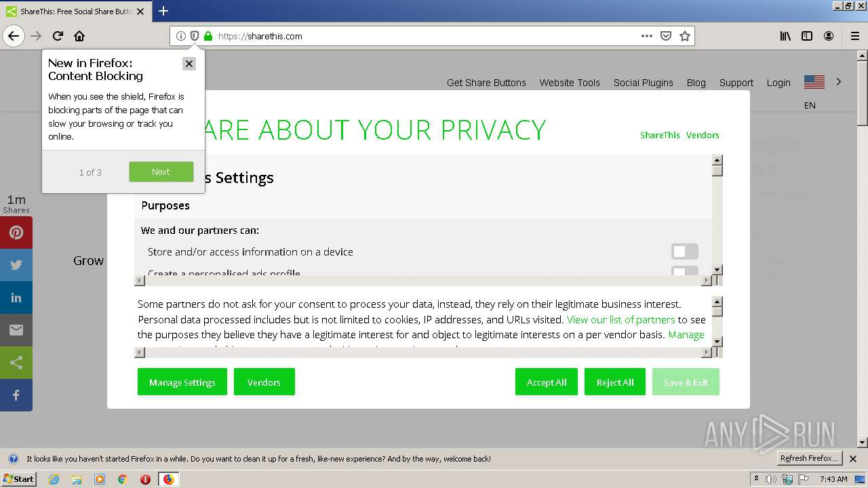Save page to Pocket icon
Screen dimensions: 868x488
pyautogui.click(x=666, y=36)
